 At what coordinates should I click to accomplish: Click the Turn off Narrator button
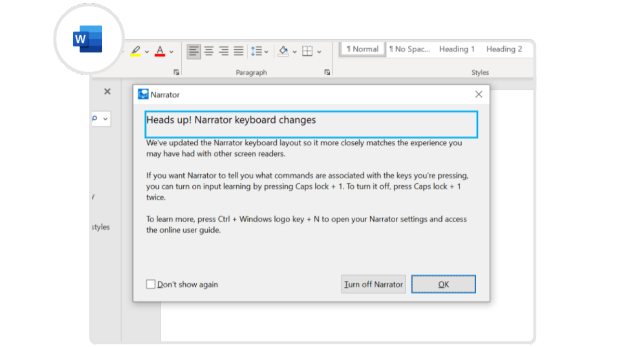373,284
